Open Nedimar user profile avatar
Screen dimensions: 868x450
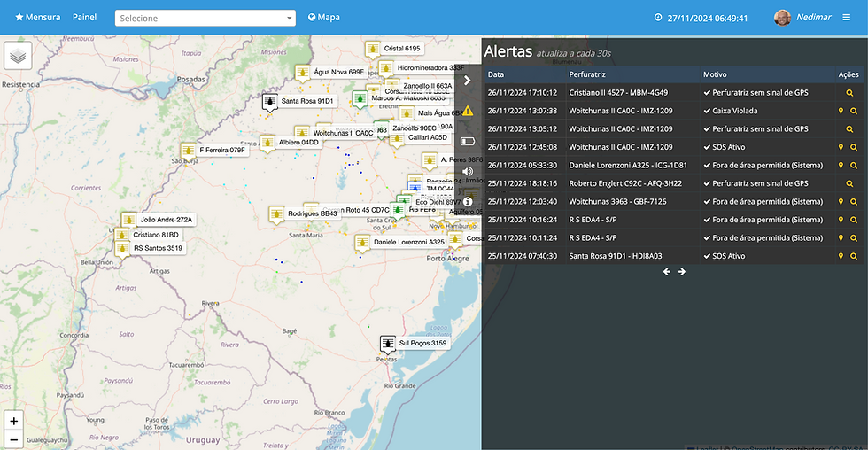782,18
